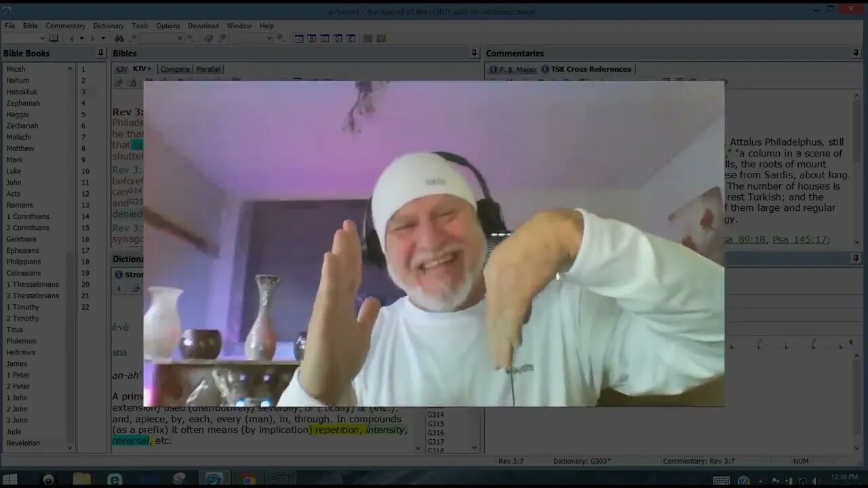Open the first toolbar combo box dropdown
868x488 pixels.
click(x=42, y=39)
